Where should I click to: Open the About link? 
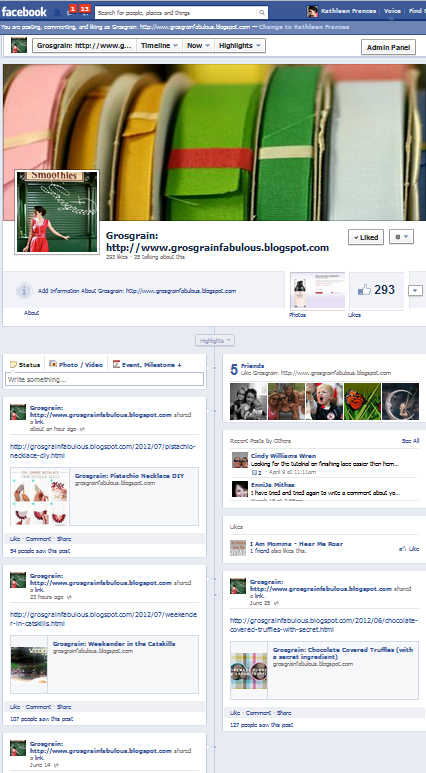point(32,313)
